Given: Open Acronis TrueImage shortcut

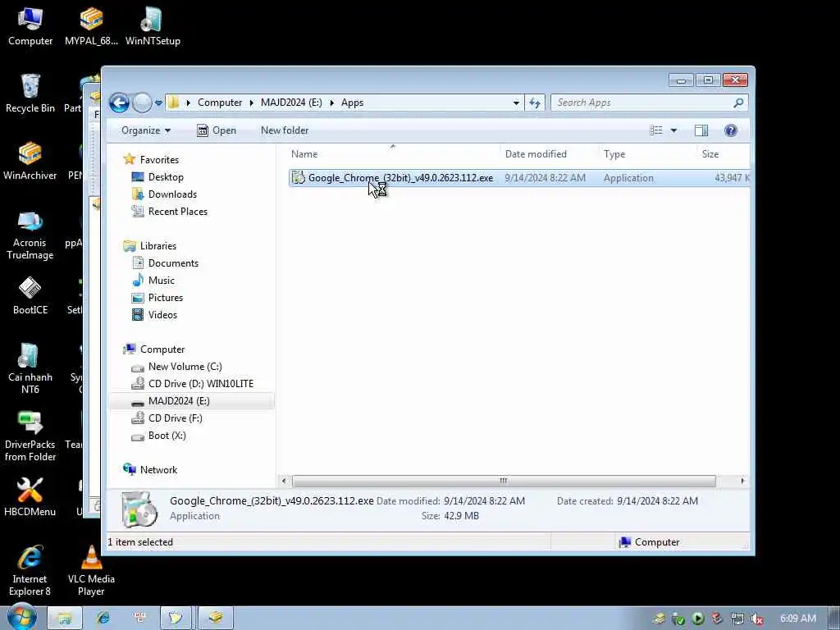Looking at the screenshot, I should coord(30,235).
